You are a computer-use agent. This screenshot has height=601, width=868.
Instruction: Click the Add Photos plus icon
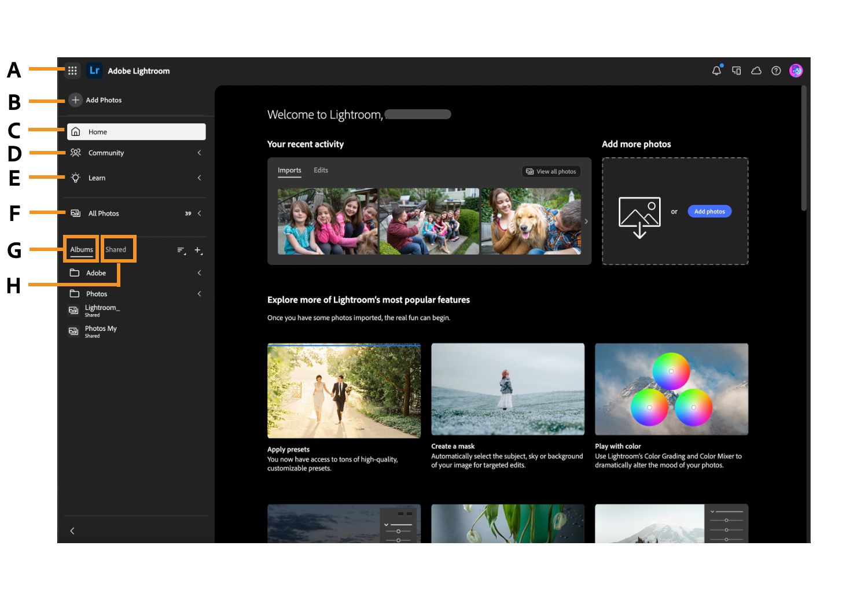(x=75, y=100)
